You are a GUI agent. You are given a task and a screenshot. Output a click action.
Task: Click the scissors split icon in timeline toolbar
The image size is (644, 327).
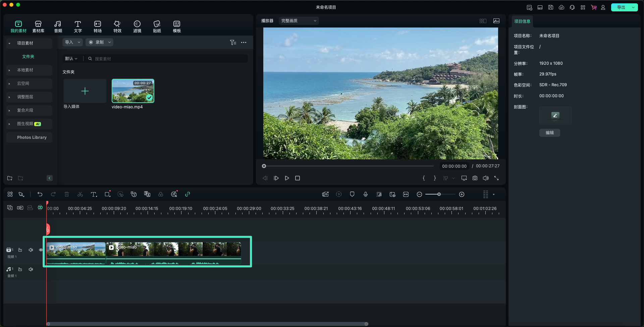(x=80, y=194)
